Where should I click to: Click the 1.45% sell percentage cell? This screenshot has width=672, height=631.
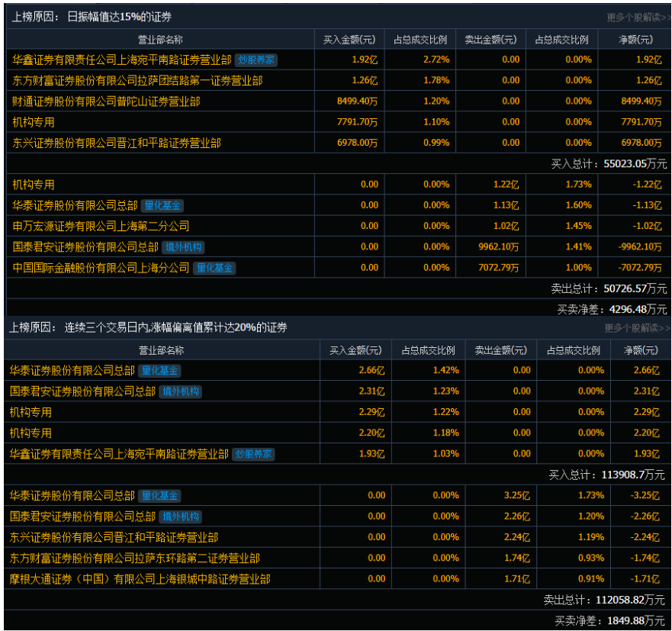click(x=579, y=226)
